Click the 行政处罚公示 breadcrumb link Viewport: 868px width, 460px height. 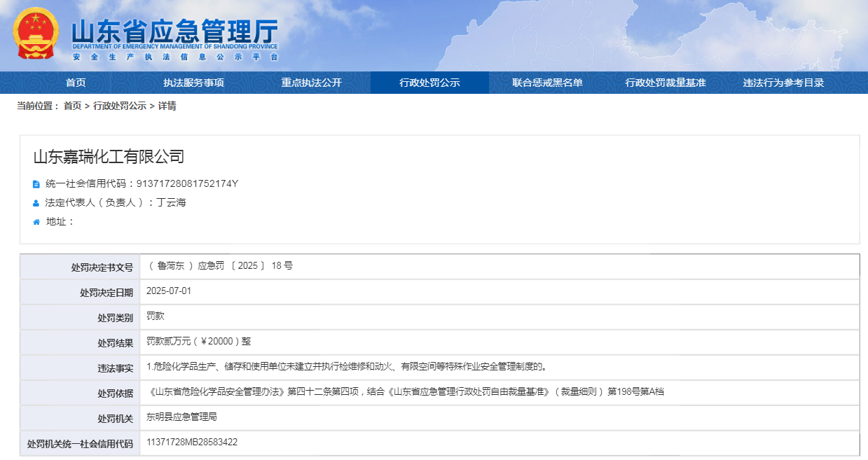click(120, 106)
